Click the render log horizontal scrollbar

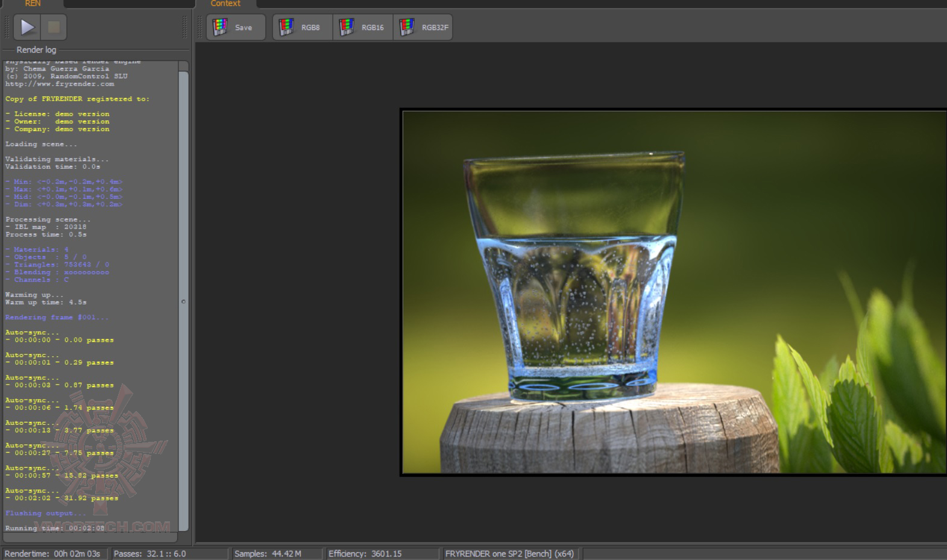click(x=90, y=537)
